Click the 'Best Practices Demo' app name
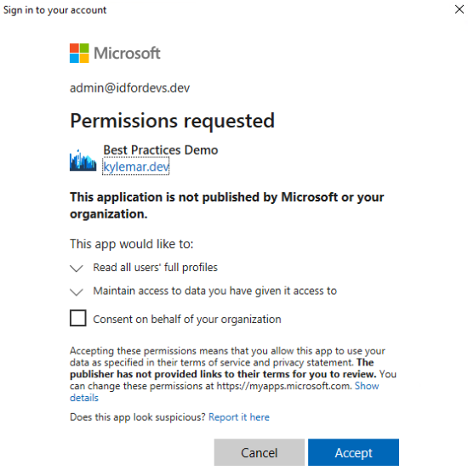 click(161, 150)
